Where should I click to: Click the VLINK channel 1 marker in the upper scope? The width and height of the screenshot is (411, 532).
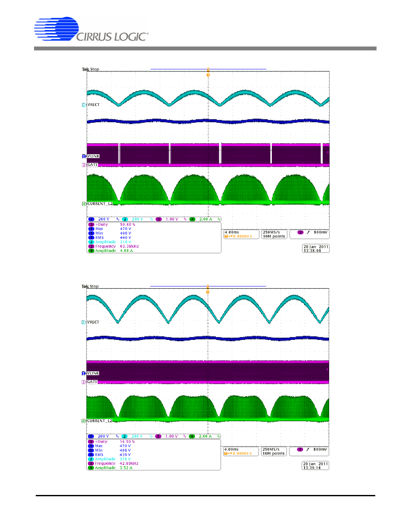[84, 156]
